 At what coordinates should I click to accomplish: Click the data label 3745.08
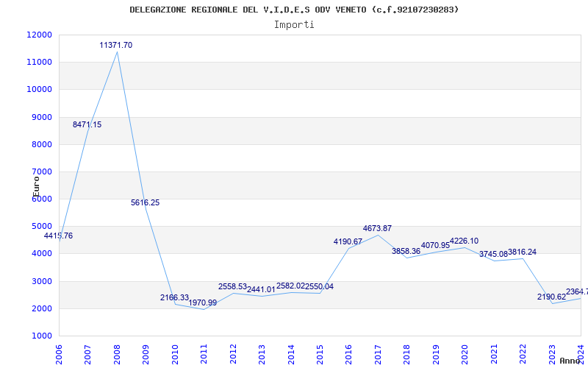(x=493, y=254)
